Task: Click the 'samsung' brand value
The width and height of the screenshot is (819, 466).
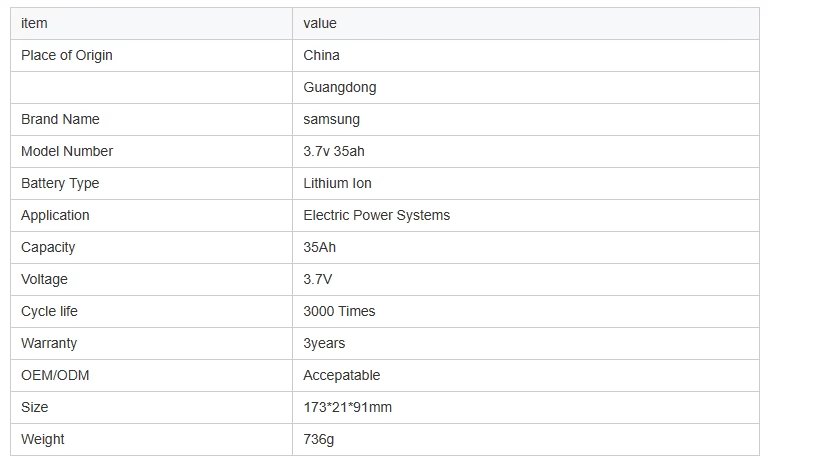Action: [x=331, y=120]
